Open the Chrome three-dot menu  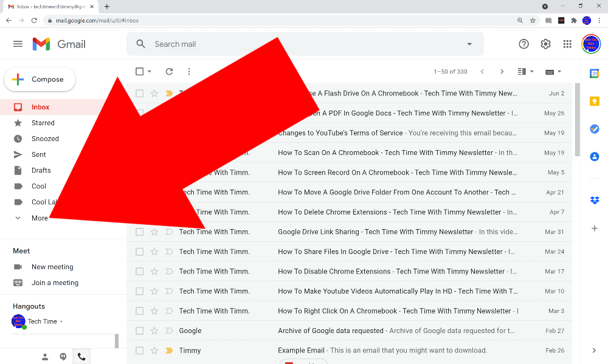point(599,21)
